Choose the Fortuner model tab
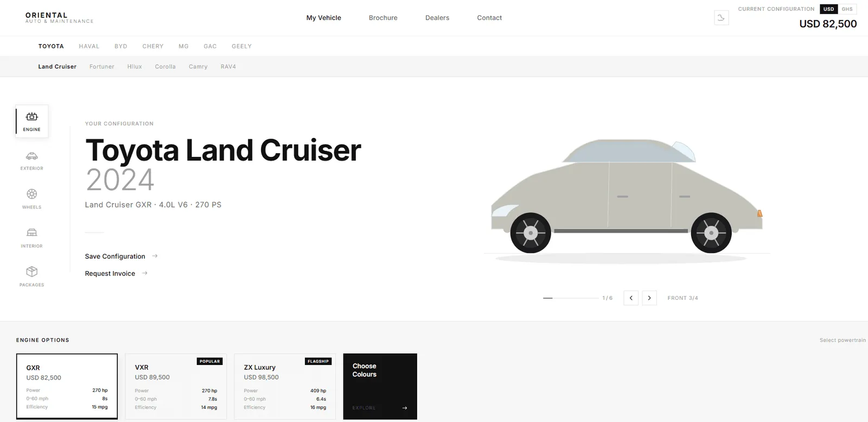This screenshot has width=868, height=422. 102,67
